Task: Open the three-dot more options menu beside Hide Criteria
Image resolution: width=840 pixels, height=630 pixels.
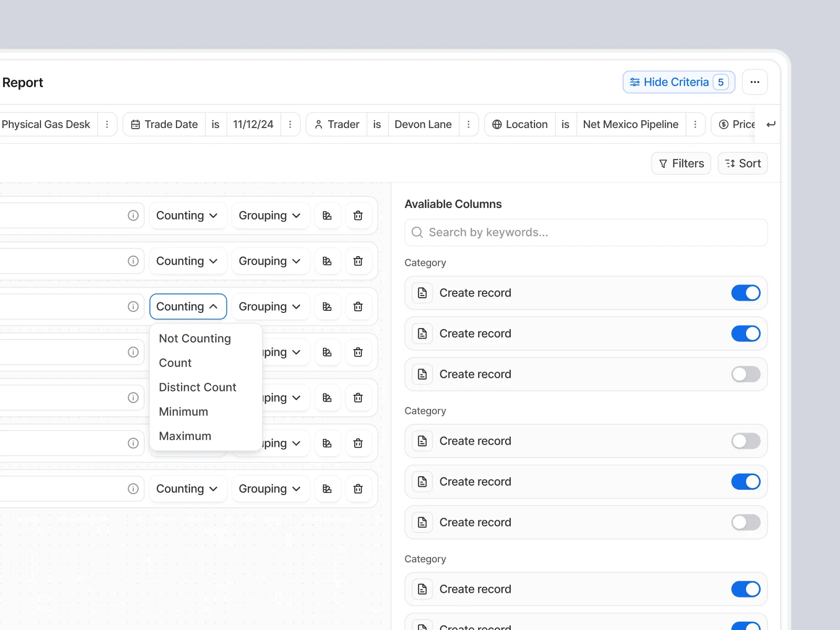Action: pos(754,82)
